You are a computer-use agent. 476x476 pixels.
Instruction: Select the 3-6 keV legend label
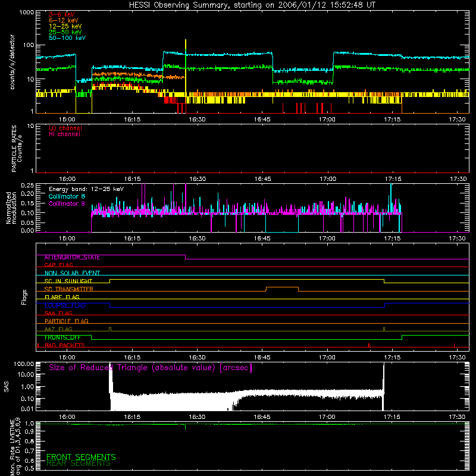(62, 14)
